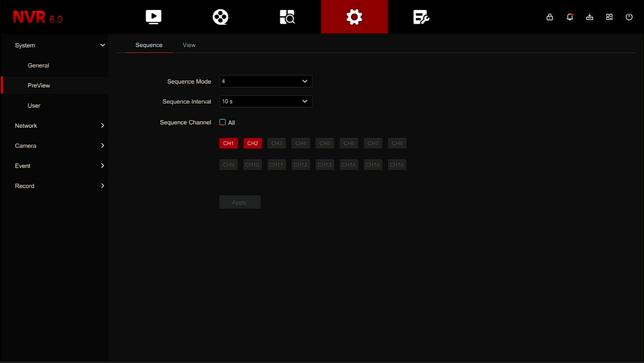This screenshot has width=644, height=363.
Task: Expand the Record menu section
Action: tap(54, 186)
